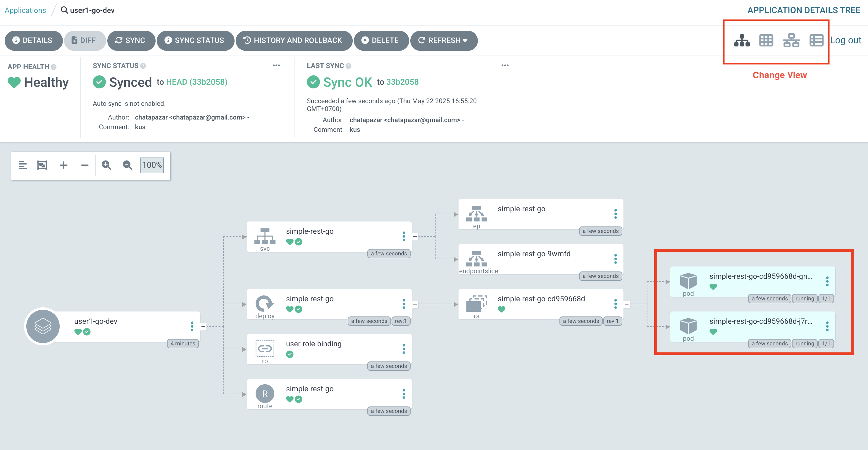Select the svc service node icon
The width and height of the screenshot is (868, 450).
click(265, 236)
